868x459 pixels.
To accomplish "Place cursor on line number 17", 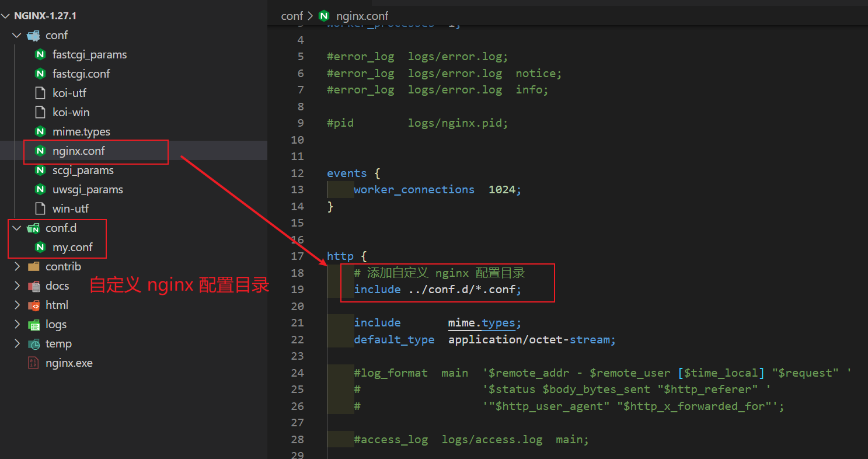I will (298, 256).
